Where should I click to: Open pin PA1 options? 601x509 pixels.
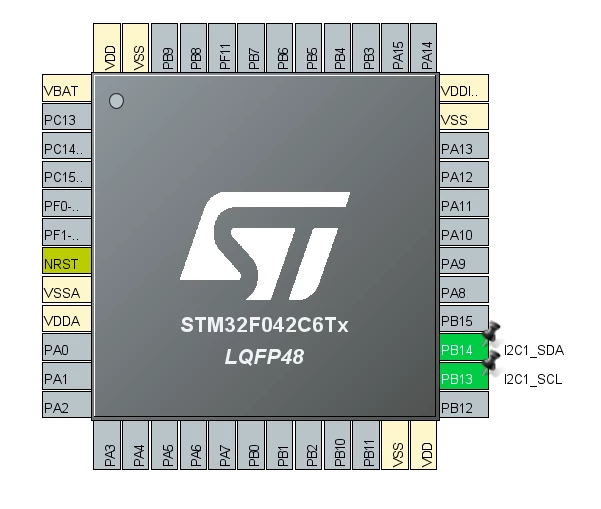[67, 376]
